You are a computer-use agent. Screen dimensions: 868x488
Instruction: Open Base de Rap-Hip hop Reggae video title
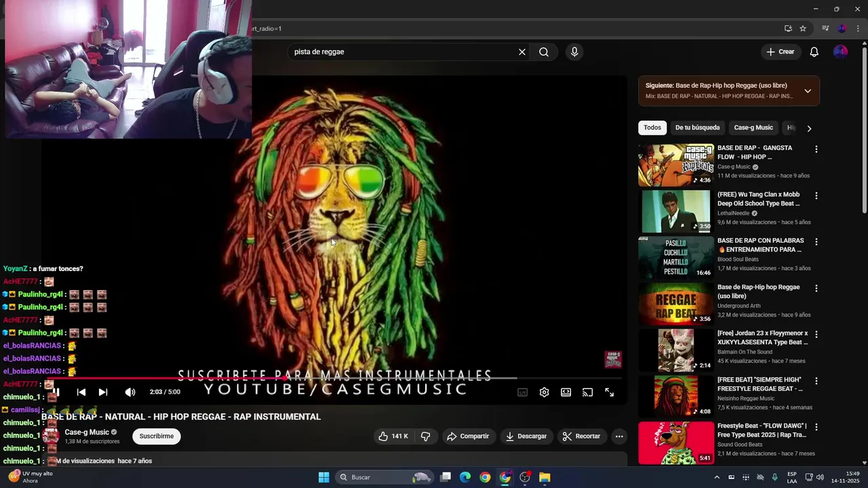pos(759,291)
